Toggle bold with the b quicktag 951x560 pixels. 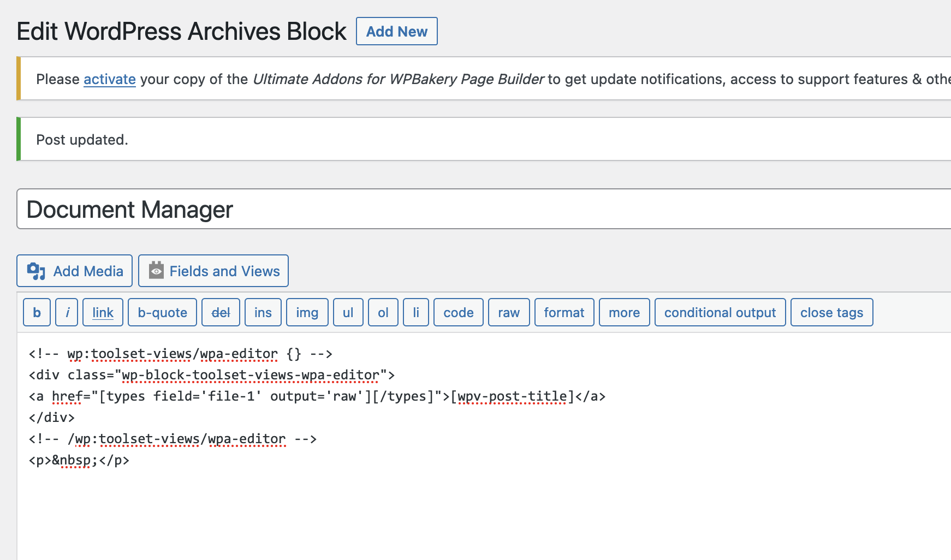pos(37,312)
